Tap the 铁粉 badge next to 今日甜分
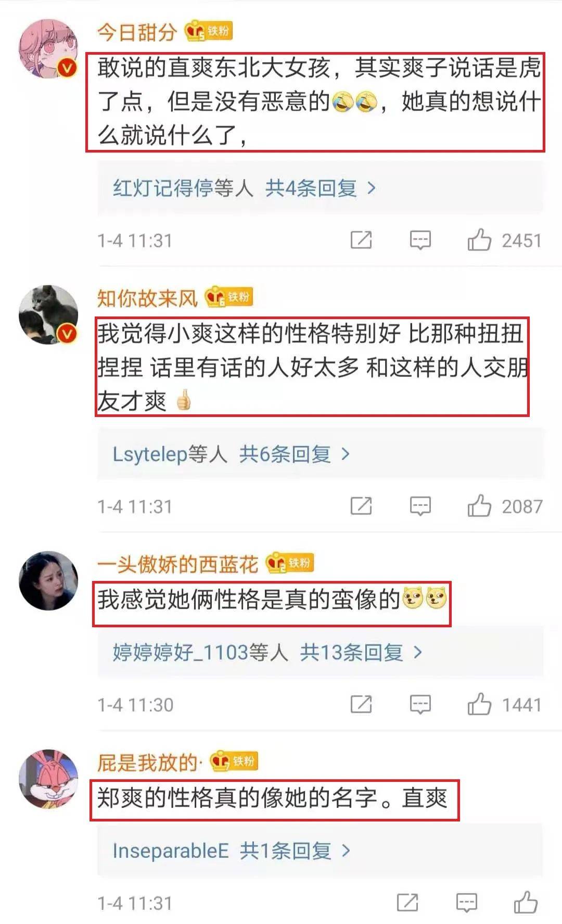Image resolution: width=562 pixels, height=924 pixels. pos(209,31)
